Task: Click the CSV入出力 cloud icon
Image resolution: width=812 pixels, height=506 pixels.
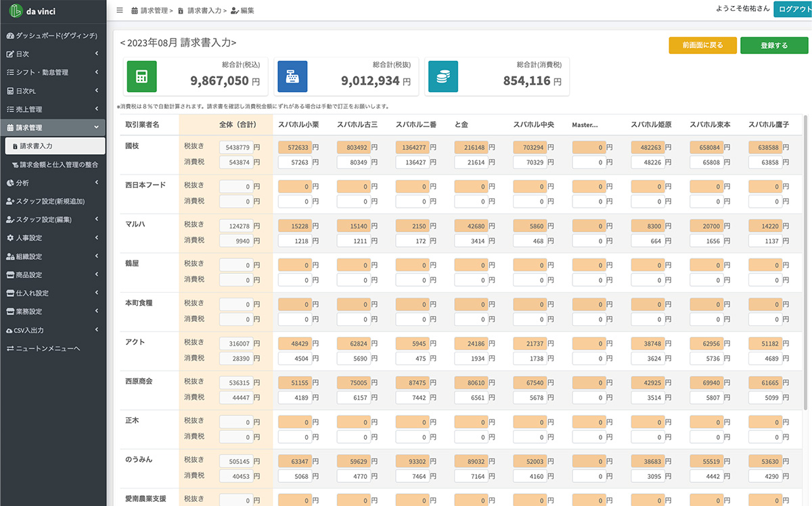Action: (10, 330)
